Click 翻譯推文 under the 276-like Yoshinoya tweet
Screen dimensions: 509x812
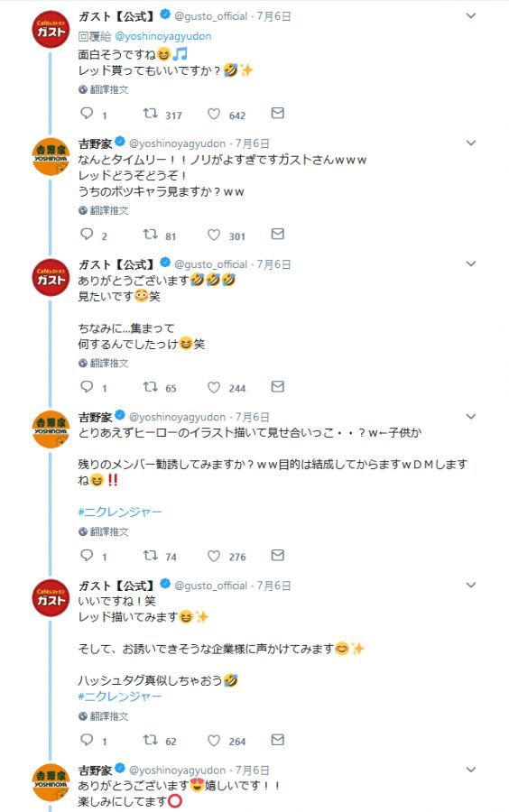(104, 531)
